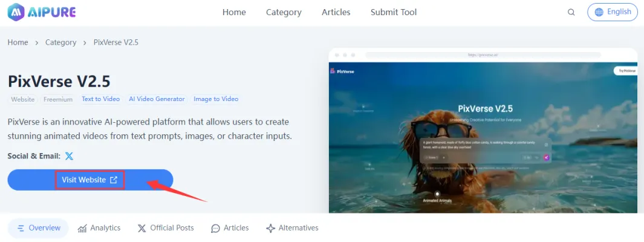The height and width of the screenshot is (242, 644).
Task: Click the Image to Video tag
Action: [216, 99]
